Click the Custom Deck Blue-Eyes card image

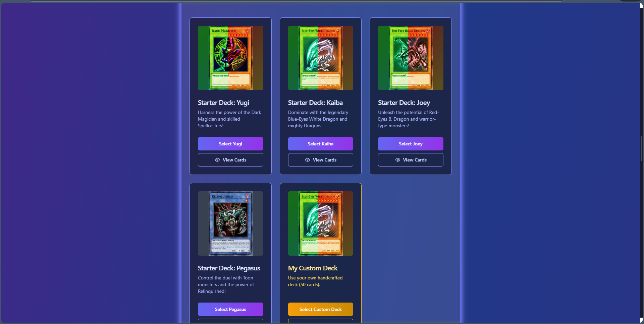[321, 223]
